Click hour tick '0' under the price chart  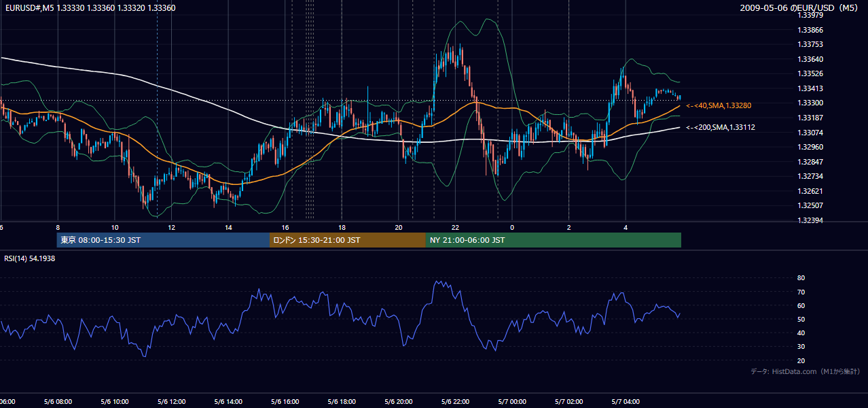tap(512, 227)
